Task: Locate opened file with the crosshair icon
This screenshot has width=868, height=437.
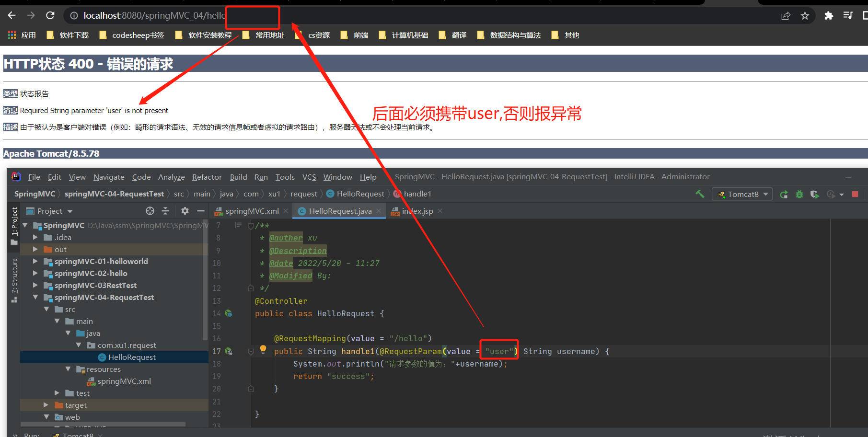Action: click(150, 211)
